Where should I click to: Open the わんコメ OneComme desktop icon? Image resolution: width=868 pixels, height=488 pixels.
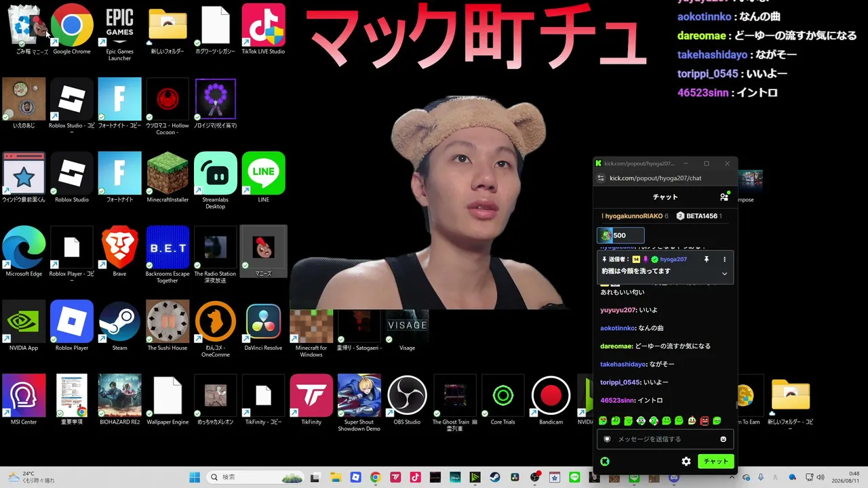[x=216, y=328]
